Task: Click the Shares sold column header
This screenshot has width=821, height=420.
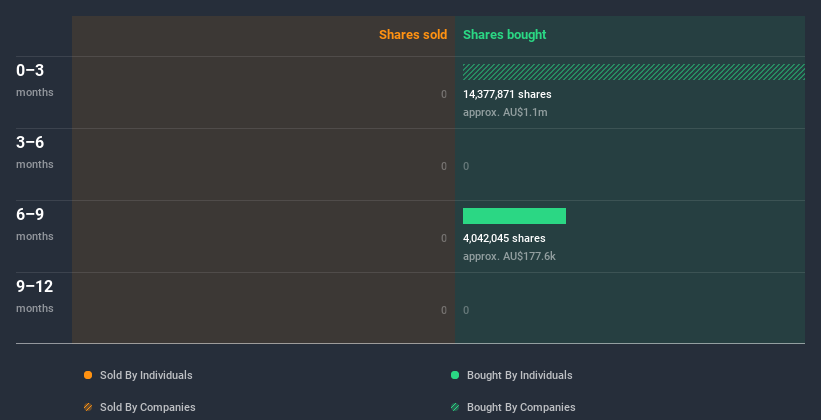Action: [413, 35]
